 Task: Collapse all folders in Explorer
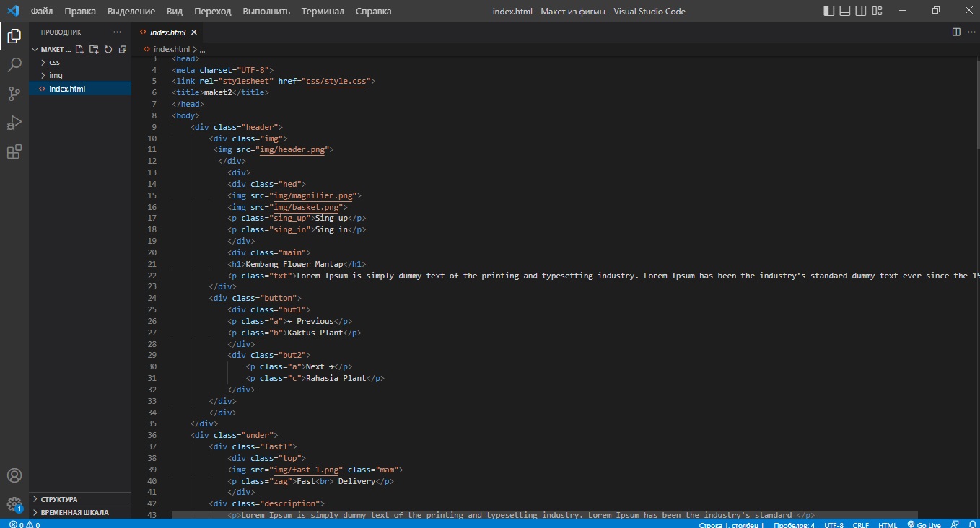pos(123,50)
